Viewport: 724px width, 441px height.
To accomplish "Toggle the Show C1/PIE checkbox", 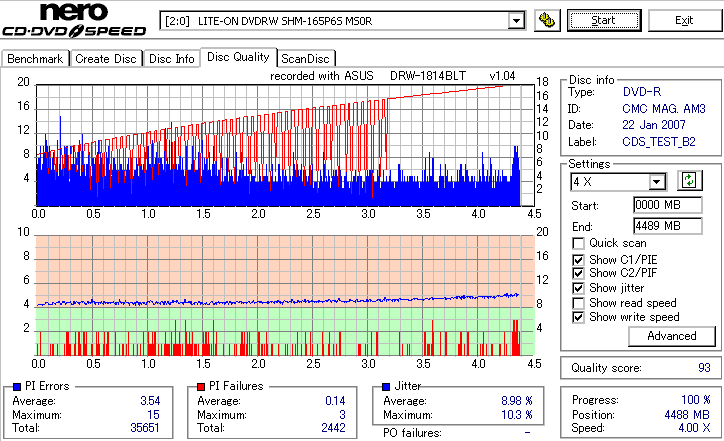I will tap(578, 260).
